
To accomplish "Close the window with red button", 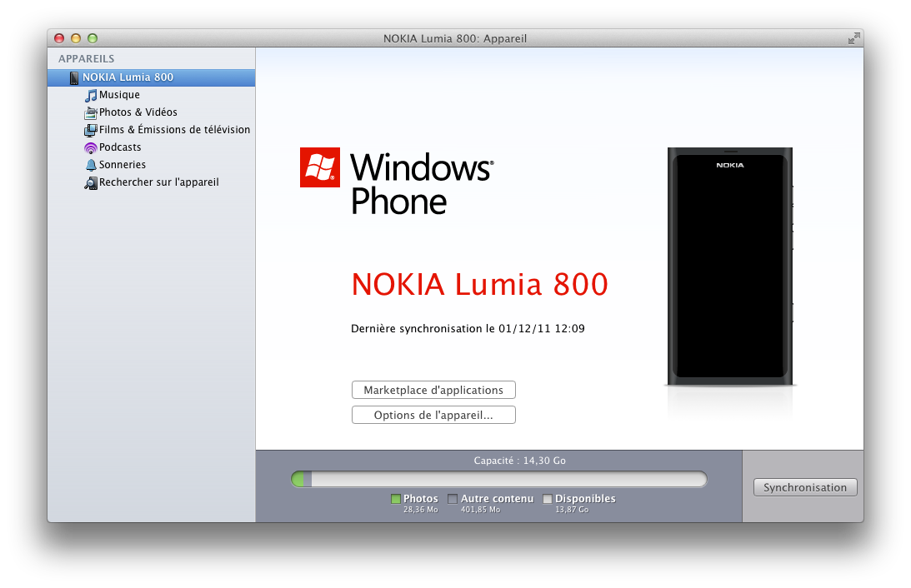I will tap(59, 38).
